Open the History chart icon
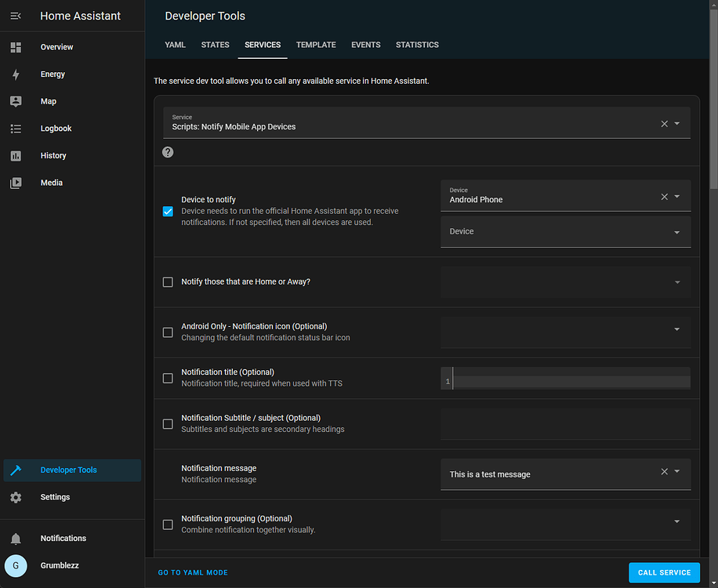718x588 pixels. tap(16, 156)
